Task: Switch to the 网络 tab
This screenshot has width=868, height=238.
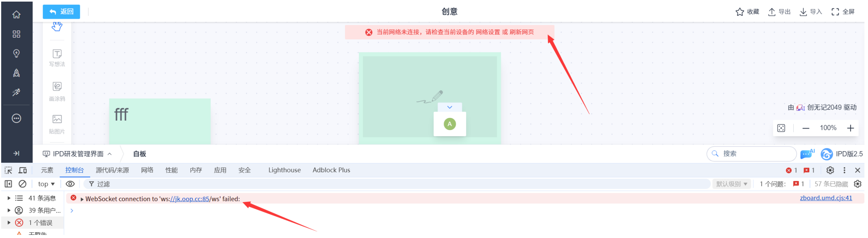Action: click(x=147, y=170)
